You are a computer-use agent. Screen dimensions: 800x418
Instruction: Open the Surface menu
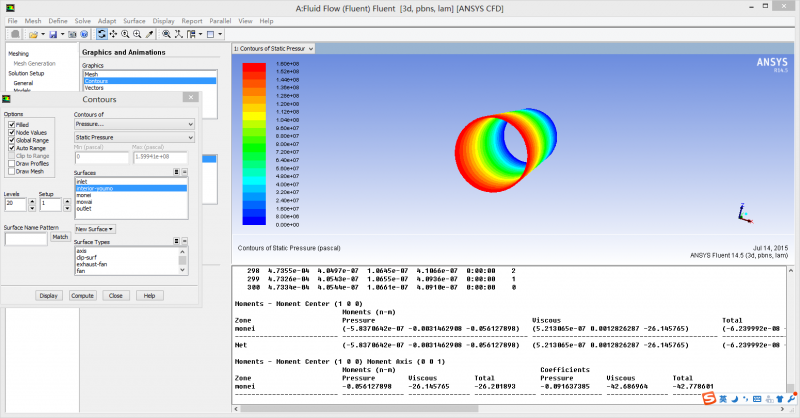134,20
